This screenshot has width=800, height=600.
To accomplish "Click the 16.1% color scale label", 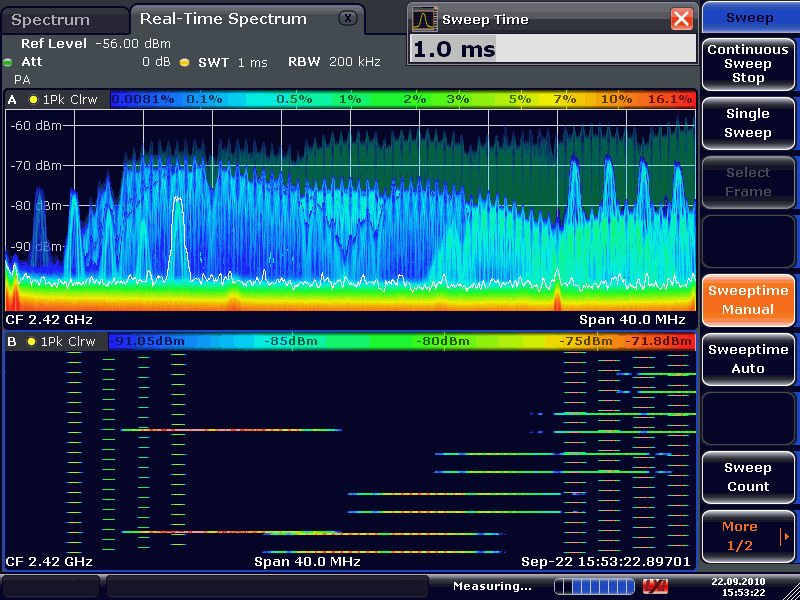I will click(670, 99).
